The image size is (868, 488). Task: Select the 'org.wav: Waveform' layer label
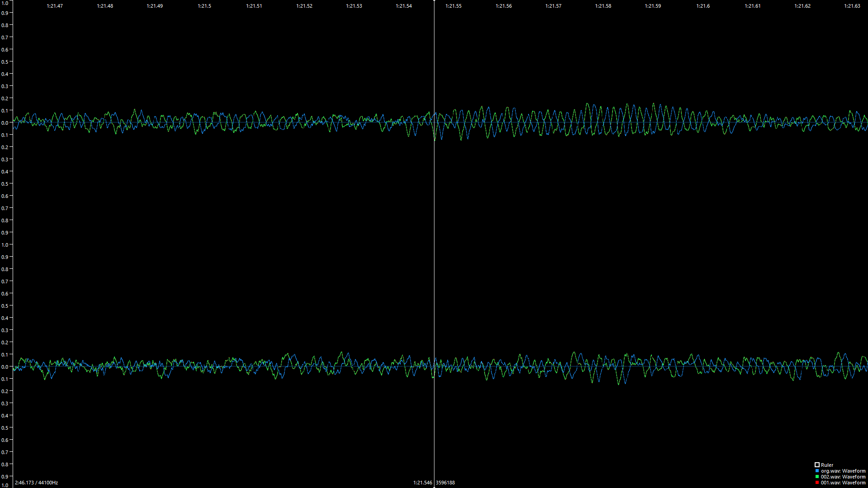click(843, 471)
